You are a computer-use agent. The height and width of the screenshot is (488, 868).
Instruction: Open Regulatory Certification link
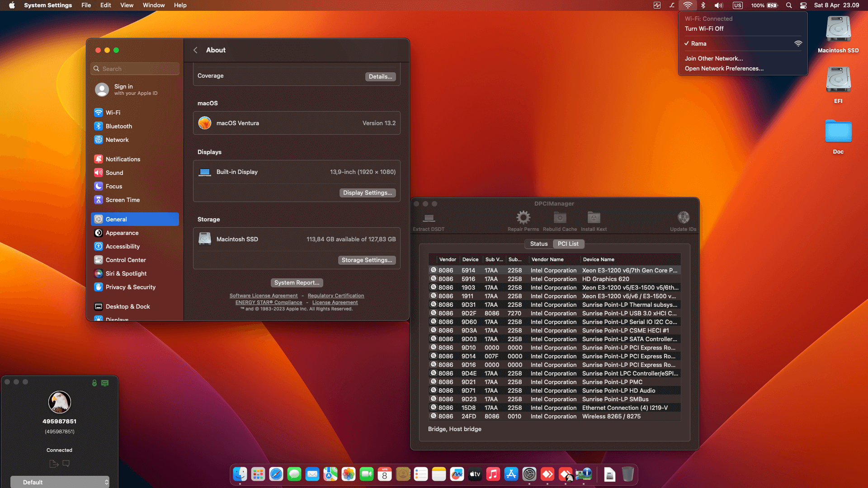pyautogui.click(x=336, y=296)
